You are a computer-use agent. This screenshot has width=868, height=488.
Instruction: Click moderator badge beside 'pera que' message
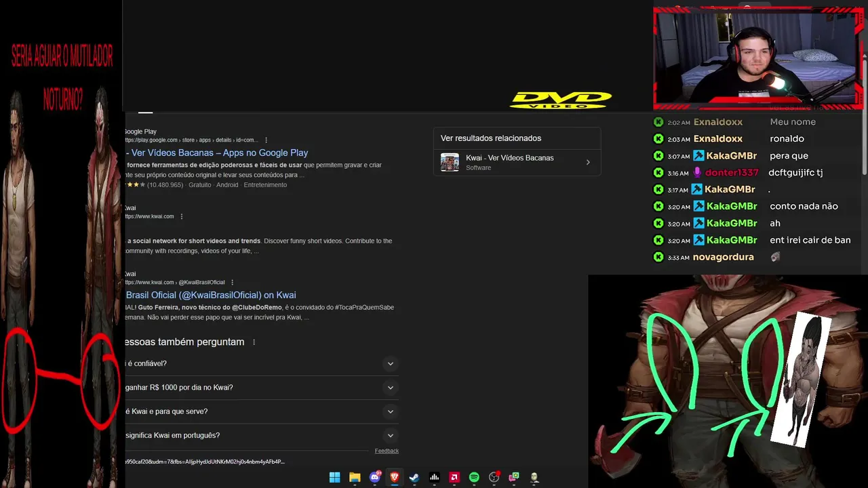pyautogui.click(x=697, y=156)
